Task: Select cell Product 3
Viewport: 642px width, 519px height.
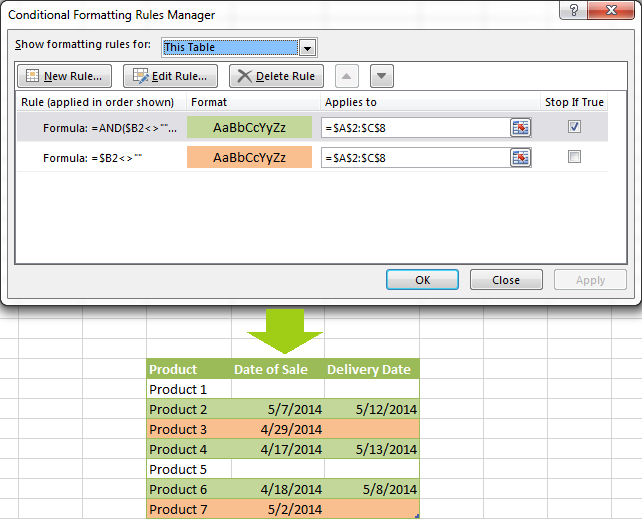Action: pos(189,429)
